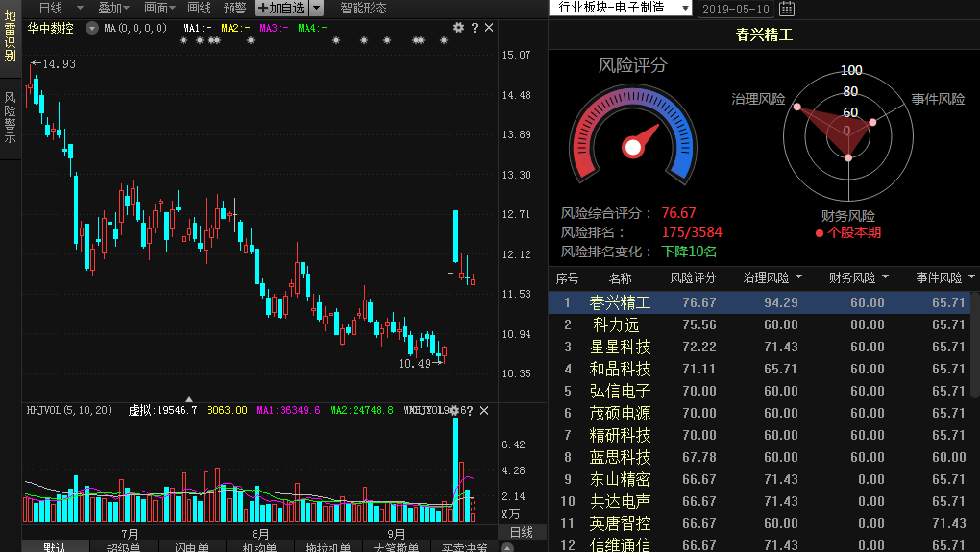Select 科力远 row in risk table
Screen dimensions: 980x552
[x=615, y=325]
